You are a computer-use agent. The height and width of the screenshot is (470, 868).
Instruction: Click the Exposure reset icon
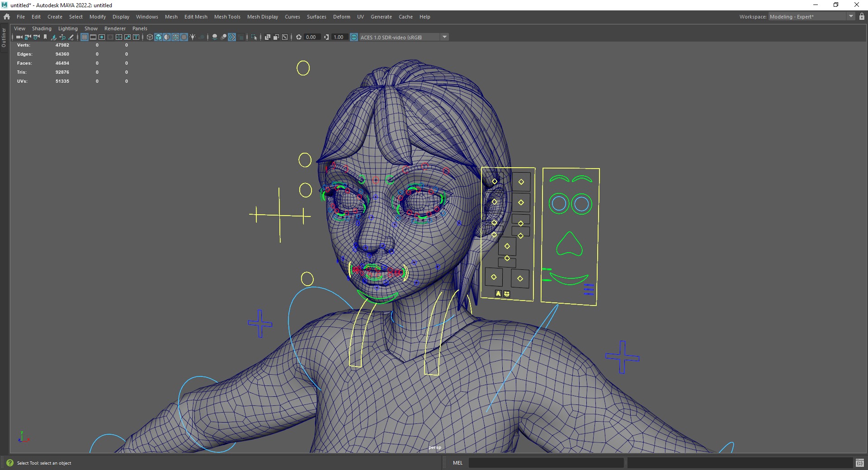tap(299, 37)
